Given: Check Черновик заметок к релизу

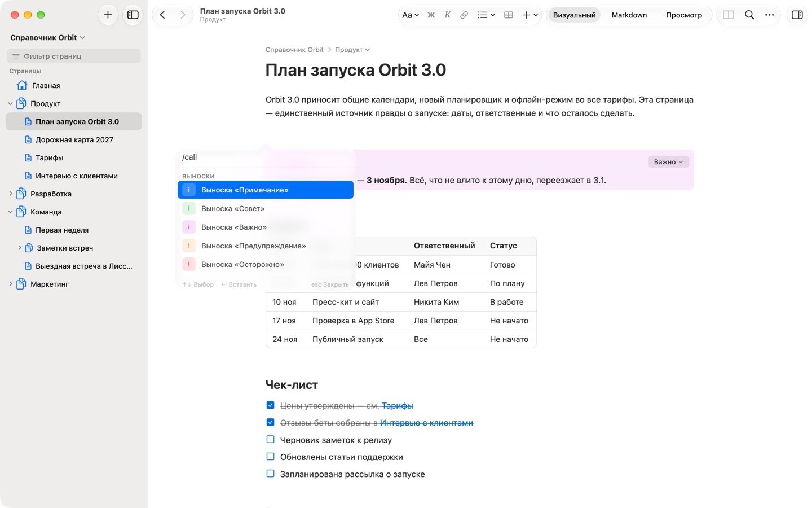Looking at the screenshot, I should (271, 440).
